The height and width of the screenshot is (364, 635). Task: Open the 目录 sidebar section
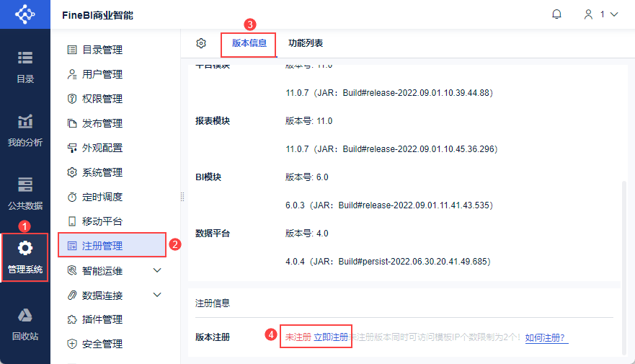click(25, 67)
